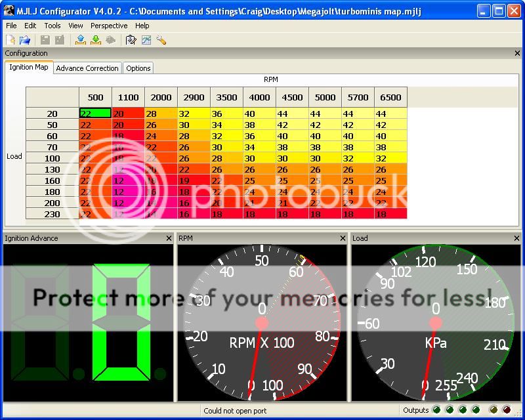Click the New file toolbar icon

click(x=10, y=40)
